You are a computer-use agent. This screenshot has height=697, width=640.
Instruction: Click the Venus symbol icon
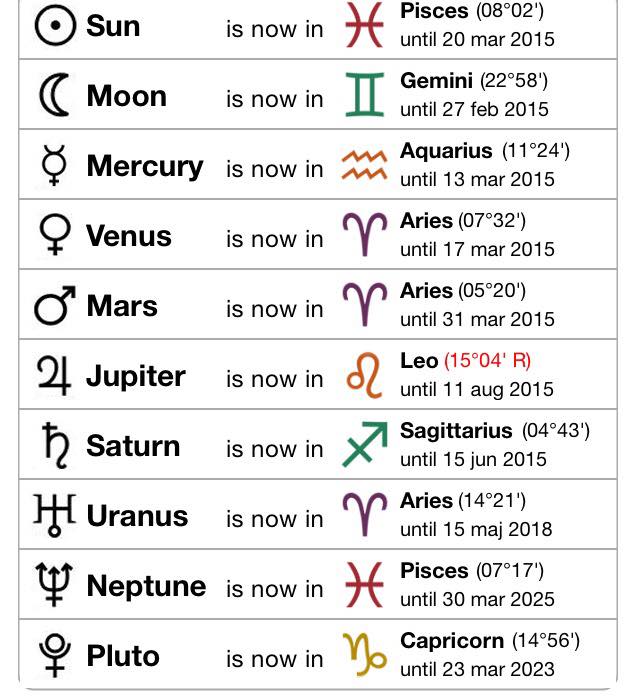55,234
